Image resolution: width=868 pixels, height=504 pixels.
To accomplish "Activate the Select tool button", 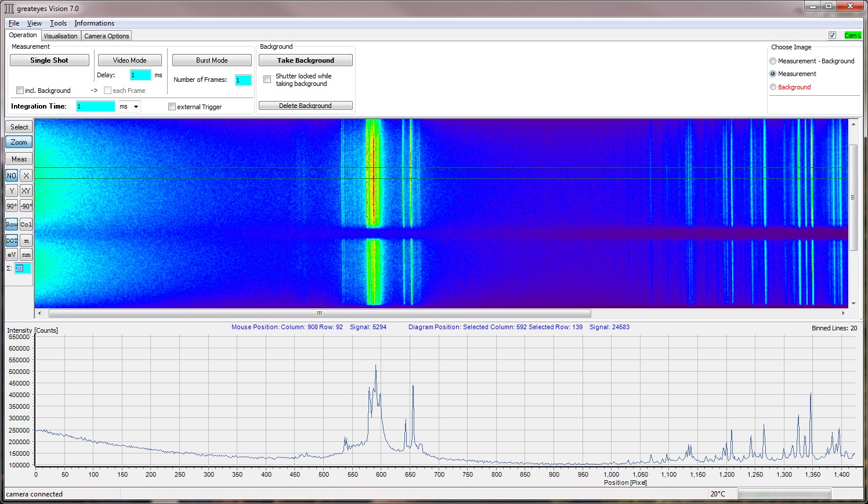I will click(x=19, y=127).
